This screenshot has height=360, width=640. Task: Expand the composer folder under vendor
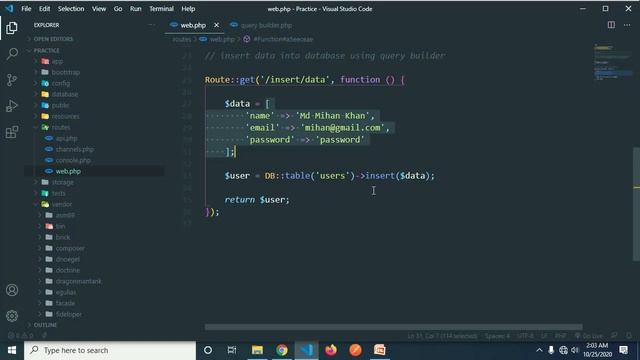70,248
